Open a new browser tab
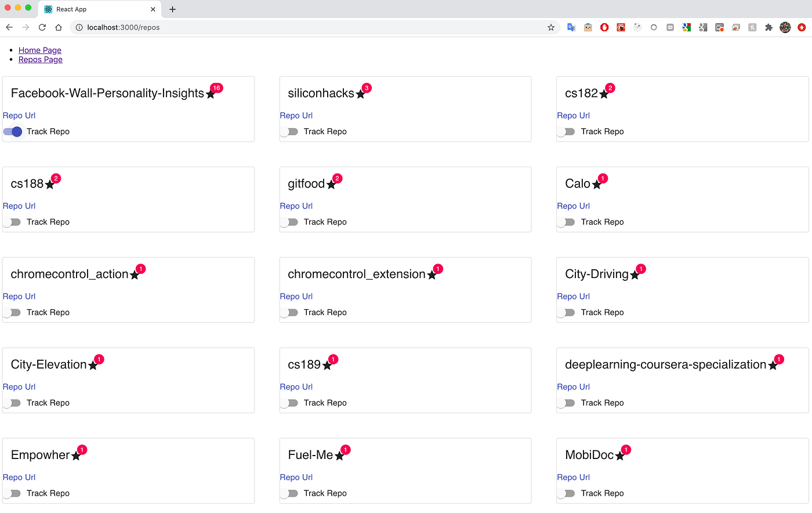Image resolution: width=812 pixels, height=513 pixels. point(172,9)
